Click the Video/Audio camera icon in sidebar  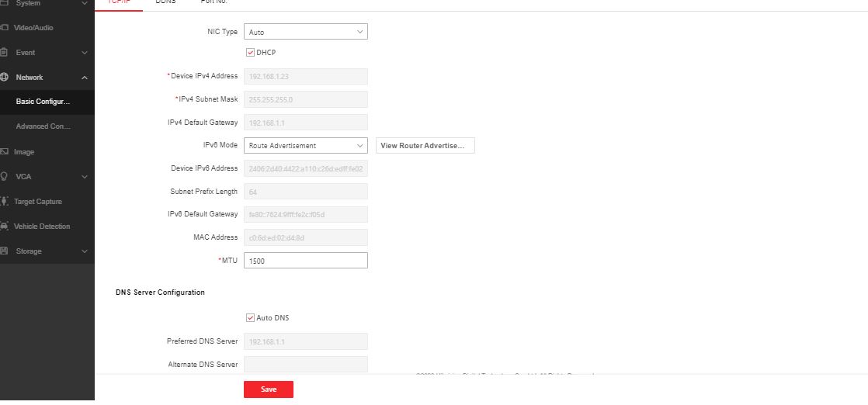click(x=4, y=28)
